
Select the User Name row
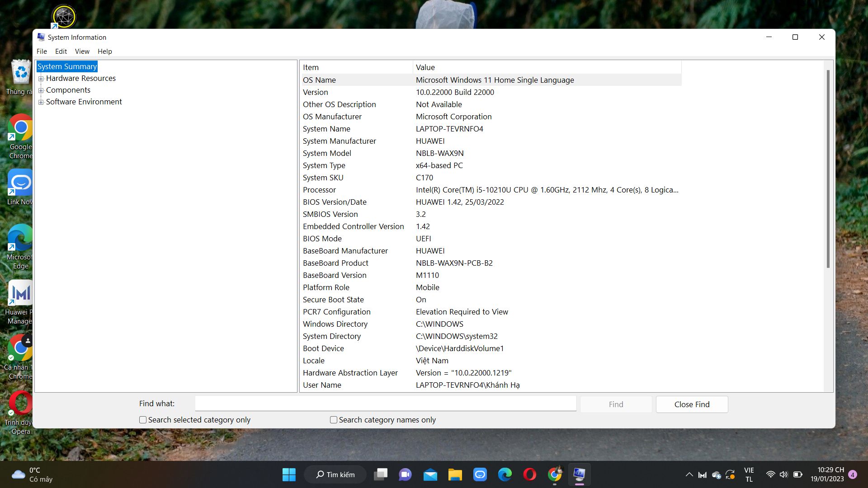pos(491,385)
